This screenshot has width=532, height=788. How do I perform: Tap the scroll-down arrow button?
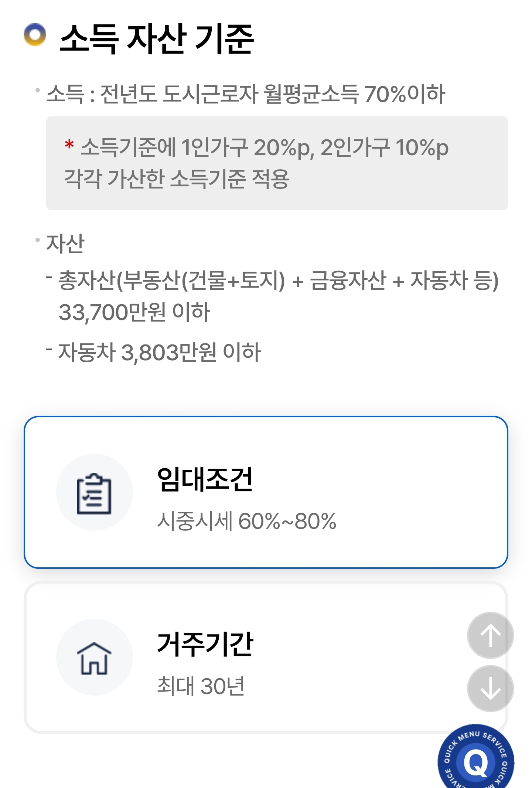tap(490, 689)
